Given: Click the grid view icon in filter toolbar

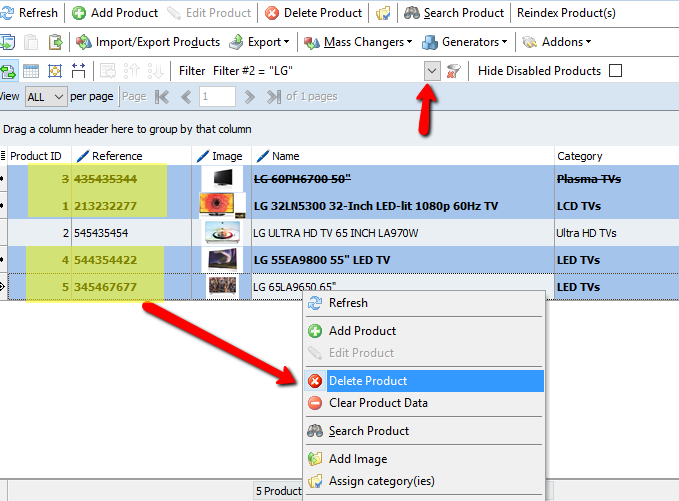Looking at the screenshot, I should 31,71.
